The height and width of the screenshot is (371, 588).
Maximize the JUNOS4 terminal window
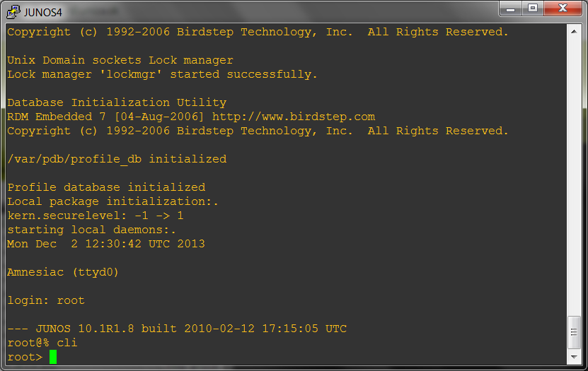tap(533, 8)
